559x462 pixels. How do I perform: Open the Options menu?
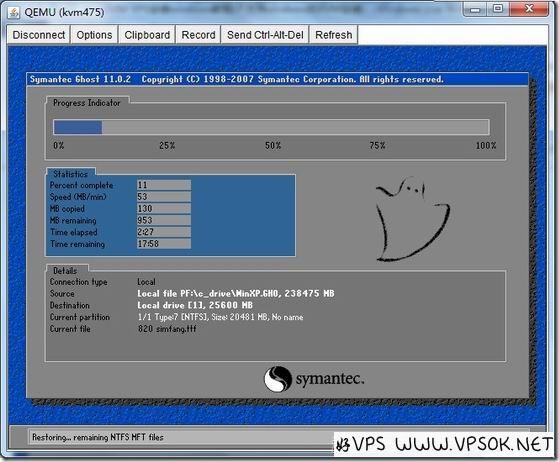tap(94, 35)
